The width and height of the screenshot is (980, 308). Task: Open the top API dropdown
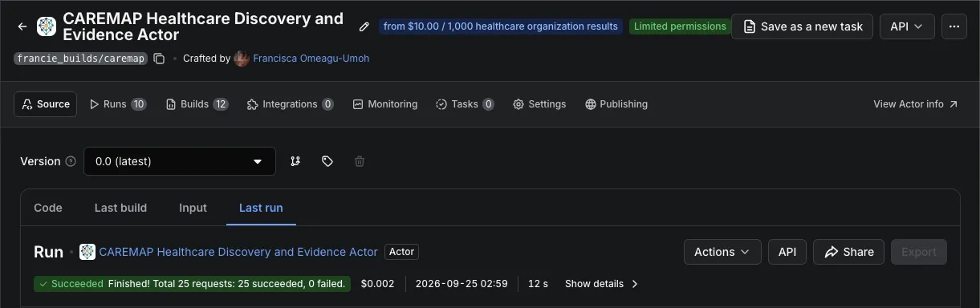click(907, 26)
